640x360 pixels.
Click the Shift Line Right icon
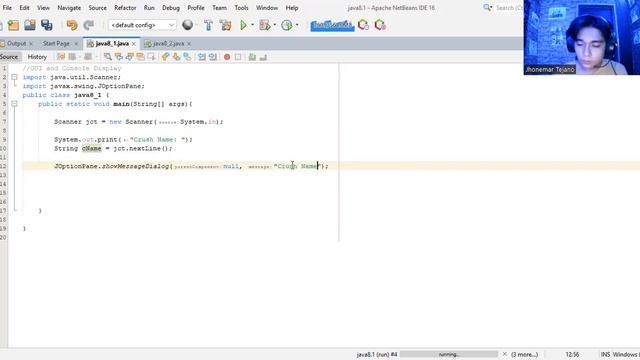coord(213,57)
